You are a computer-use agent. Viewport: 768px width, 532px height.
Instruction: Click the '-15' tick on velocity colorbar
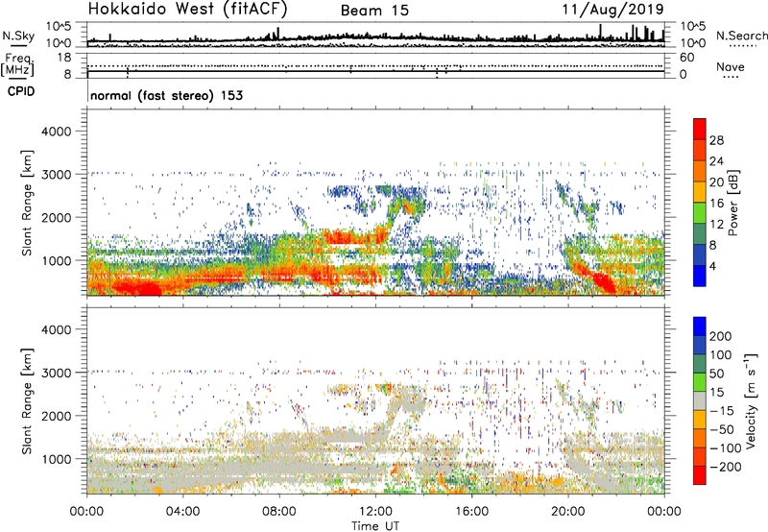tap(722, 410)
